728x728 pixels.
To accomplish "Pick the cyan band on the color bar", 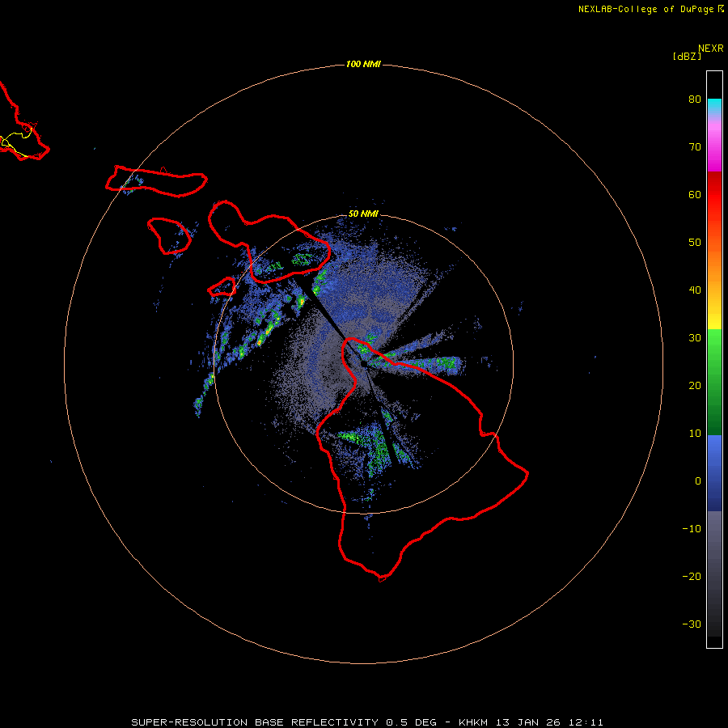I will pyautogui.click(x=714, y=105).
